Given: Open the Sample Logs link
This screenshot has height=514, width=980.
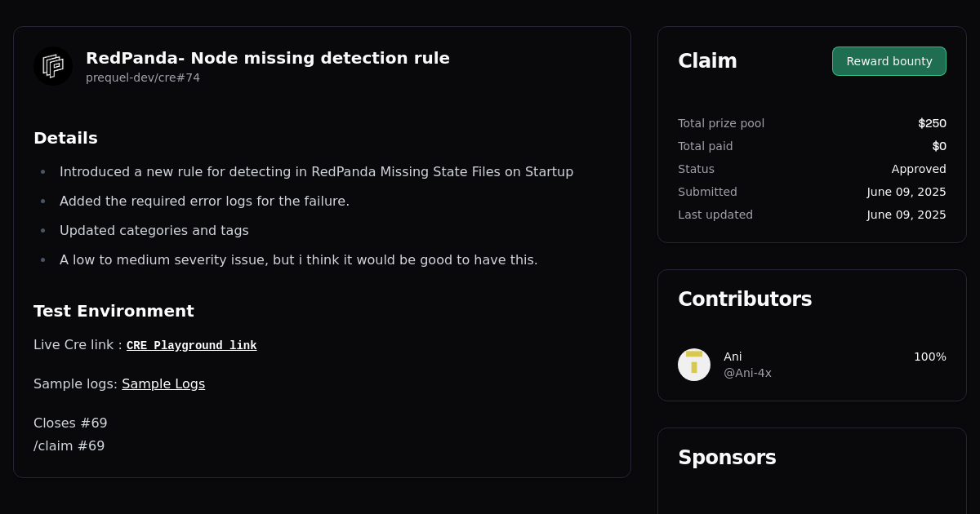Looking at the screenshot, I should (163, 383).
